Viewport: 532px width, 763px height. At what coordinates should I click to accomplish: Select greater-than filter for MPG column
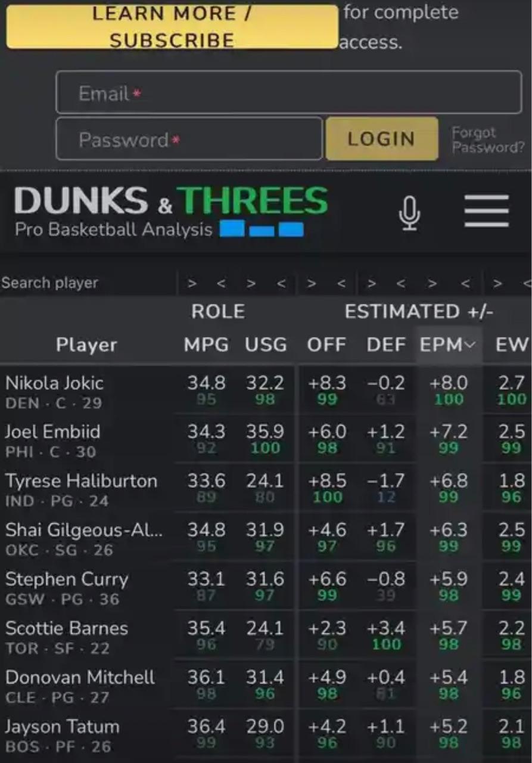point(191,283)
